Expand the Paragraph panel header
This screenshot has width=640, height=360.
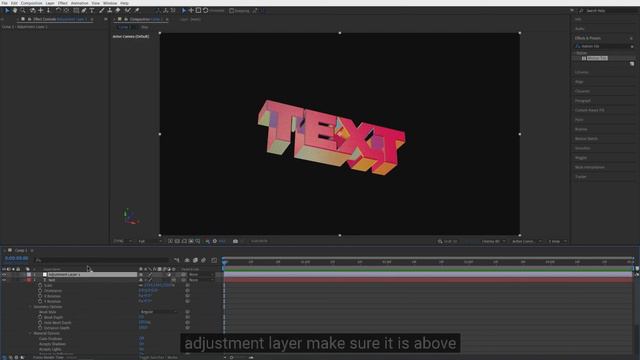coord(583,100)
